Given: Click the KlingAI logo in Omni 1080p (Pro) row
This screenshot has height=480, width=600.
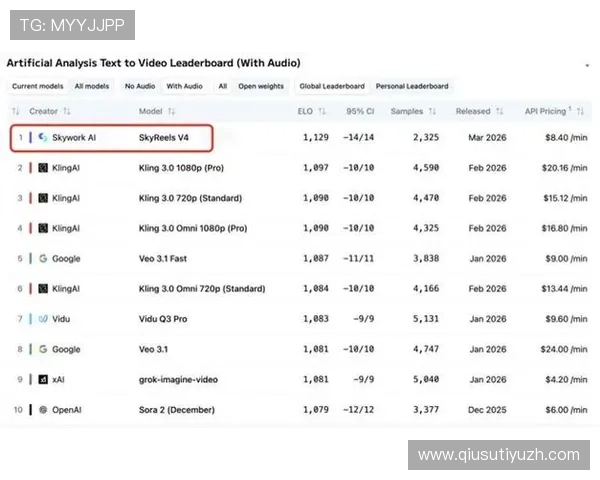Looking at the screenshot, I should pos(43,228).
